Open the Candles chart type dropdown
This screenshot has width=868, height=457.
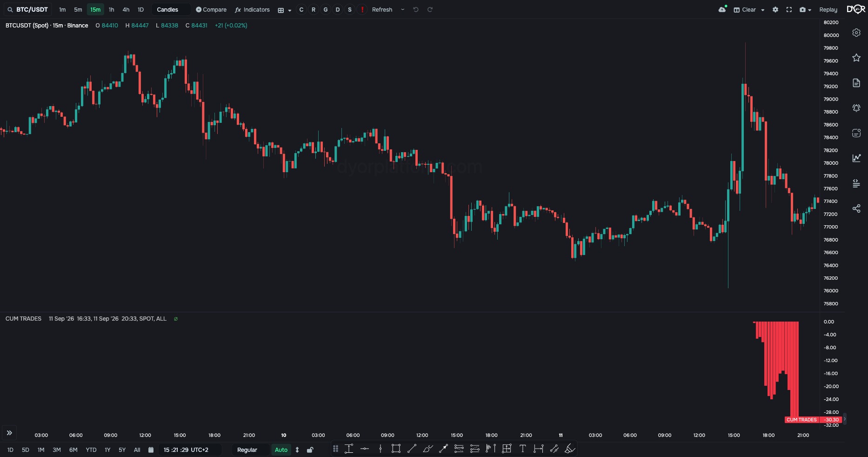[171, 9]
